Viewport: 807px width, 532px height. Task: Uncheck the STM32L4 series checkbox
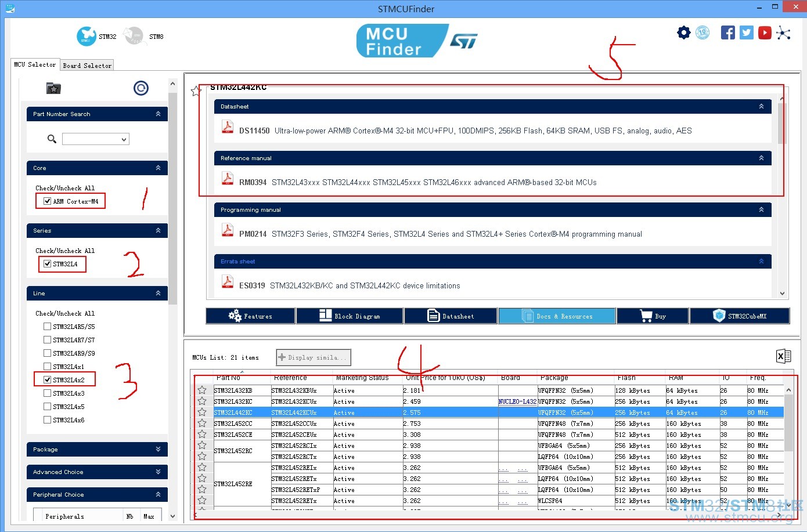pos(48,264)
